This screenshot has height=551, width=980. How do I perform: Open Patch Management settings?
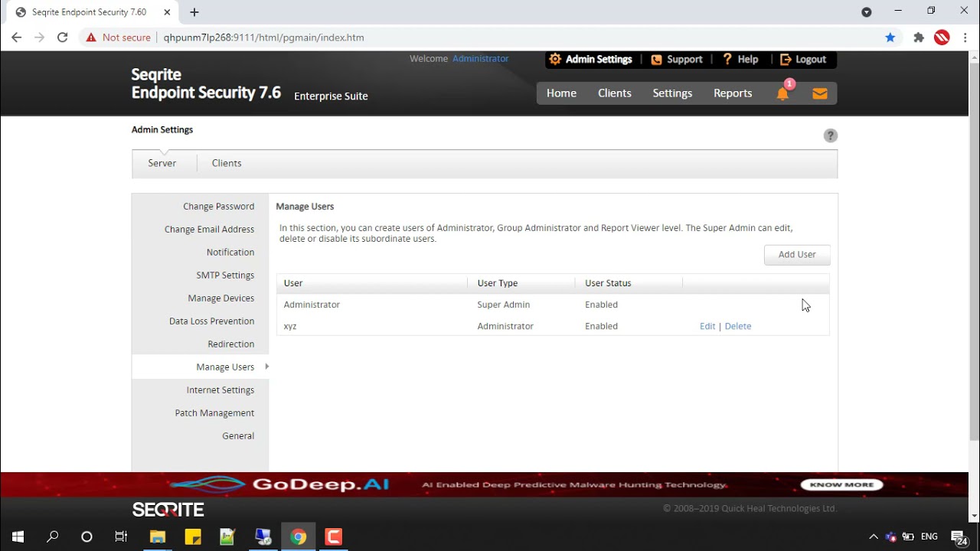pyautogui.click(x=214, y=412)
